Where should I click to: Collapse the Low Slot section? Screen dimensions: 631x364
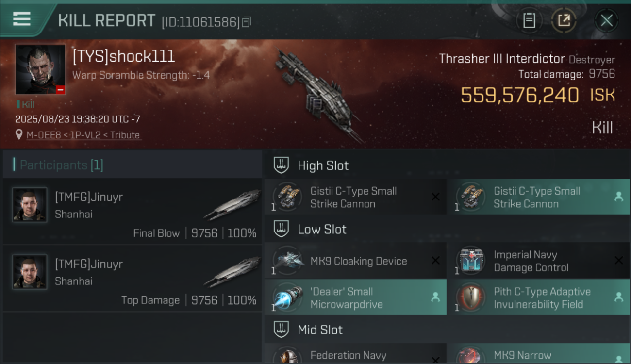pyautogui.click(x=281, y=229)
